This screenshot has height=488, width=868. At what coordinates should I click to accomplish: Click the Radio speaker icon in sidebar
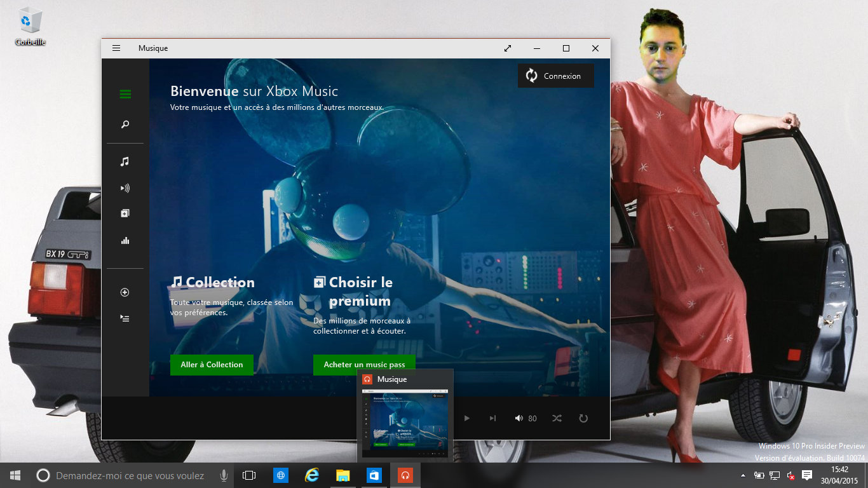click(125, 188)
